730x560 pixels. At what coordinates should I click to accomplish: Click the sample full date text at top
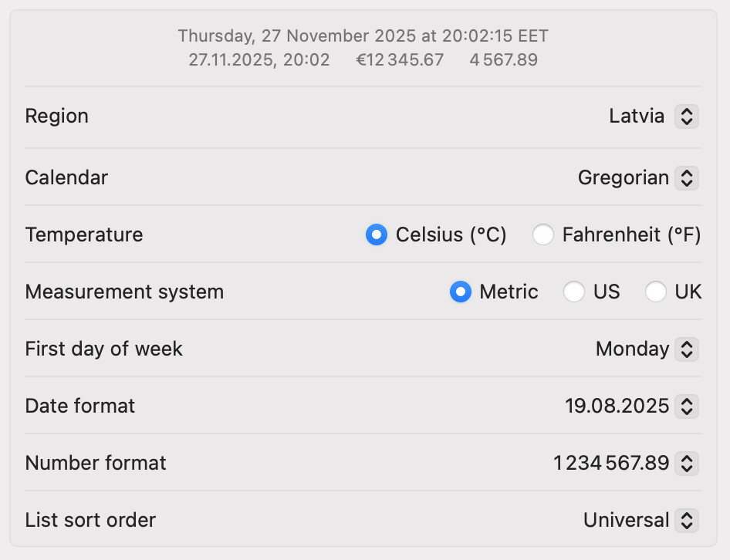(x=363, y=36)
